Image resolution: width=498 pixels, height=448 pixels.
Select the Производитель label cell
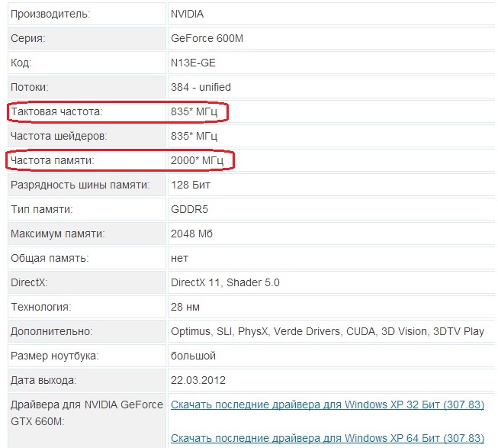point(87,14)
